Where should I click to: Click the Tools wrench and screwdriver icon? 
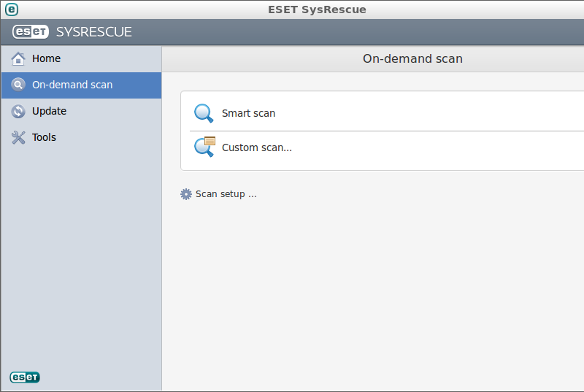[18, 137]
